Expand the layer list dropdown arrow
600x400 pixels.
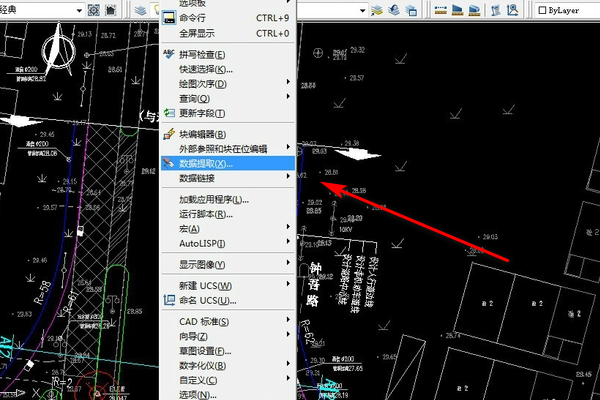362,10
